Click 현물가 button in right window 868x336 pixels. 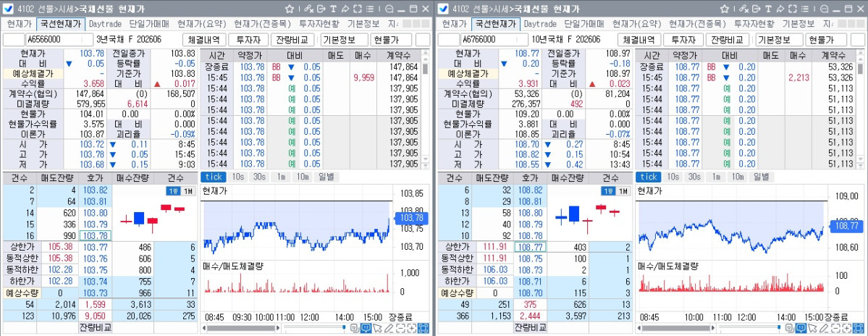[x=826, y=39]
